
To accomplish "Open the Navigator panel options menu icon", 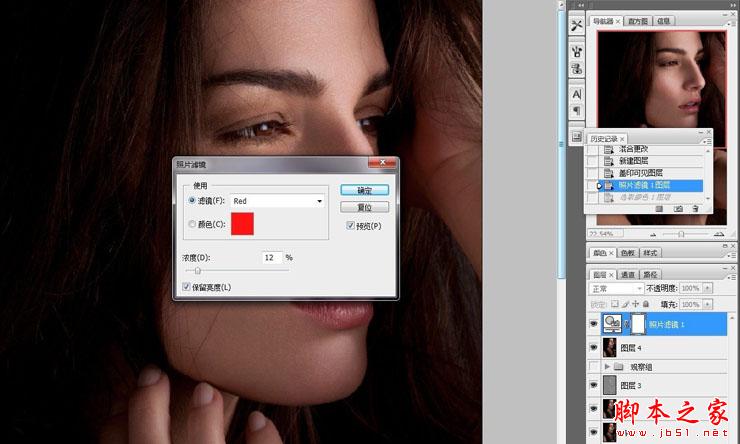I will (x=731, y=23).
